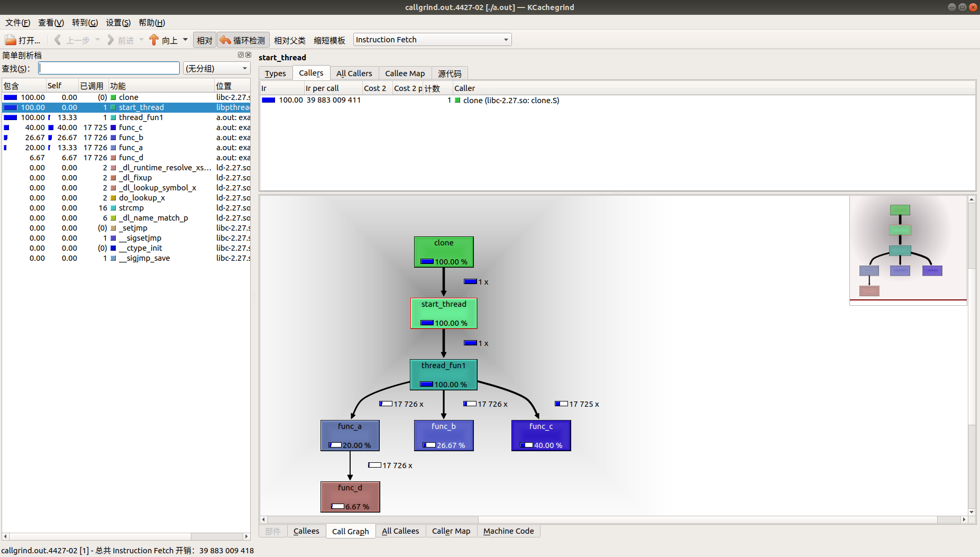980x557 pixels.
Task: Click the Open file toolbar icon
Action: point(11,40)
